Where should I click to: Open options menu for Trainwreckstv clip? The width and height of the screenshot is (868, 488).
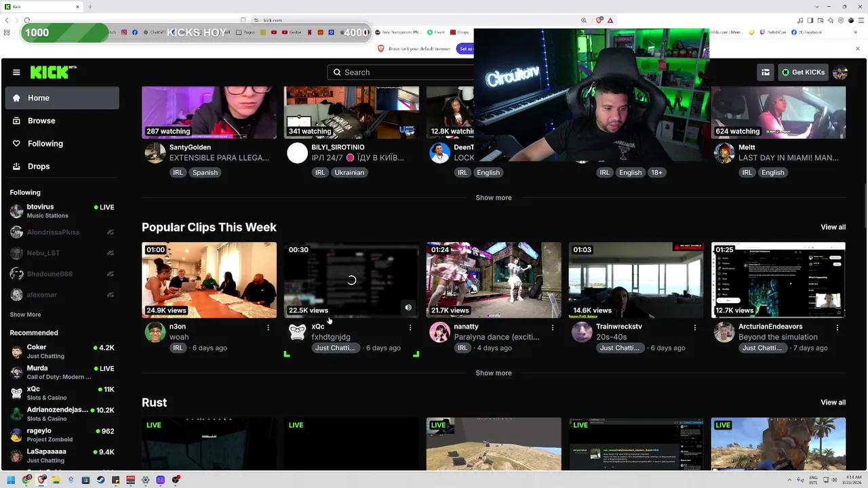click(x=695, y=327)
